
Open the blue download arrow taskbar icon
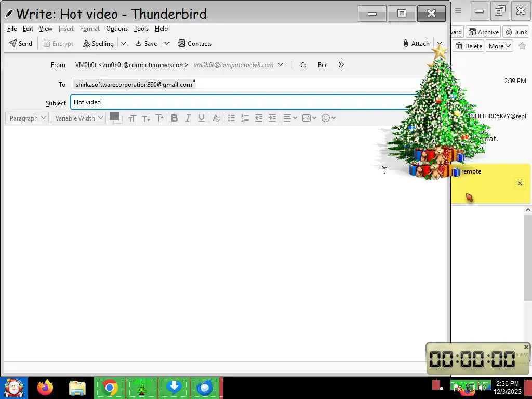[x=174, y=388]
